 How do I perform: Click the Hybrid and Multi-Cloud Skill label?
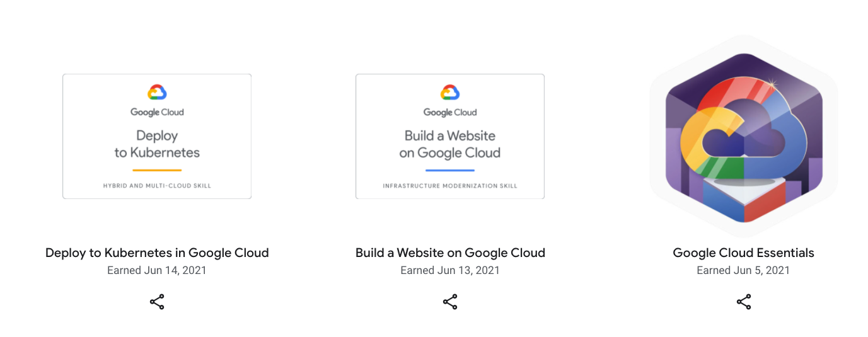tap(157, 186)
